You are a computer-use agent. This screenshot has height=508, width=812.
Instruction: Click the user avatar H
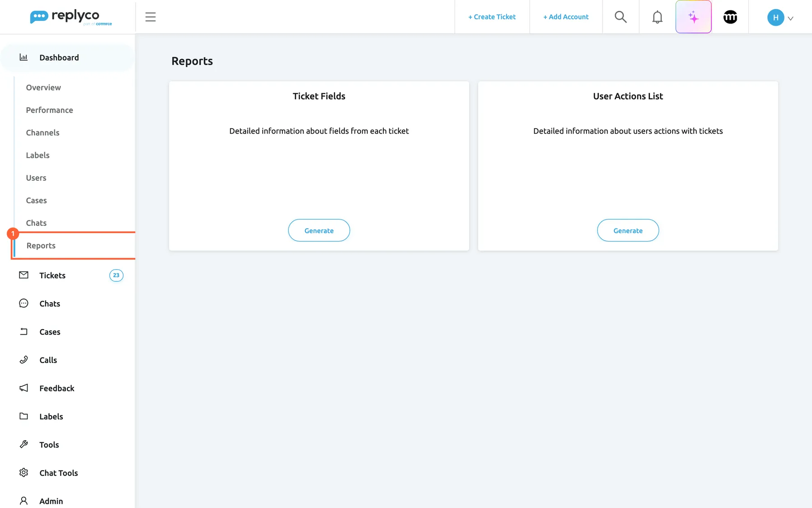pyautogui.click(x=775, y=18)
